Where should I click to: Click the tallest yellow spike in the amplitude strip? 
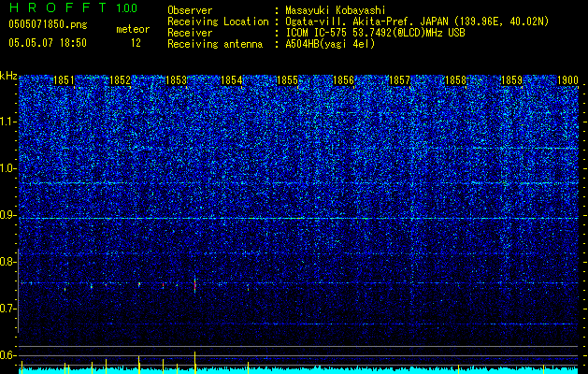[x=195, y=363]
